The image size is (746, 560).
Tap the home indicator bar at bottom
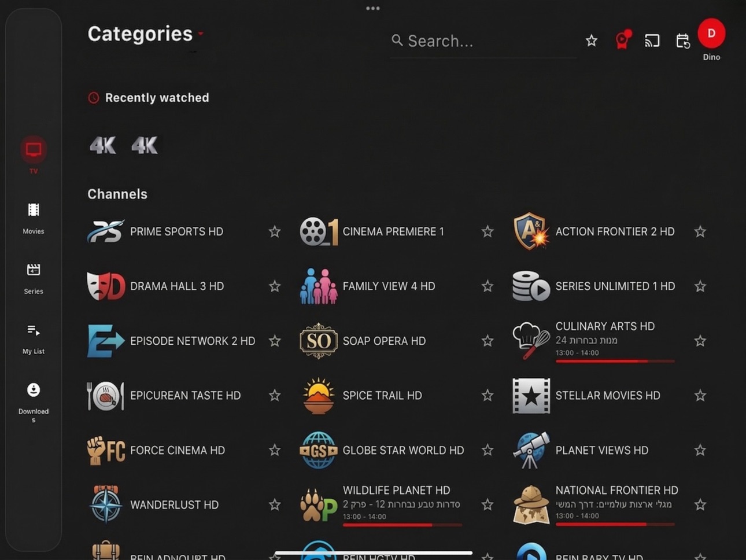[374, 553]
